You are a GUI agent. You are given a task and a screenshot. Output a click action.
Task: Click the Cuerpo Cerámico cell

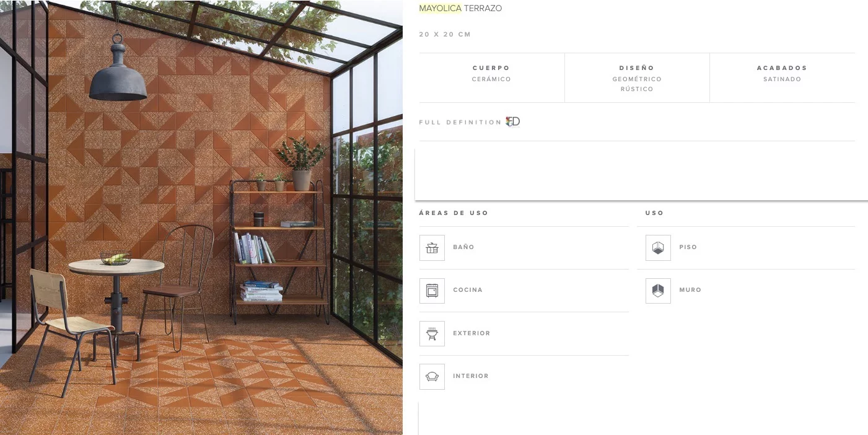click(x=492, y=77)
